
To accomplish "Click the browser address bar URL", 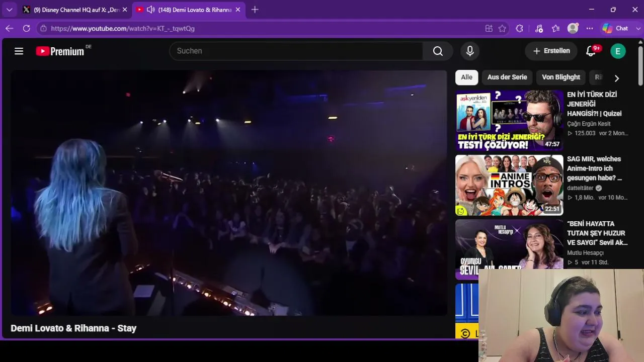I will (x=123, y=29).
